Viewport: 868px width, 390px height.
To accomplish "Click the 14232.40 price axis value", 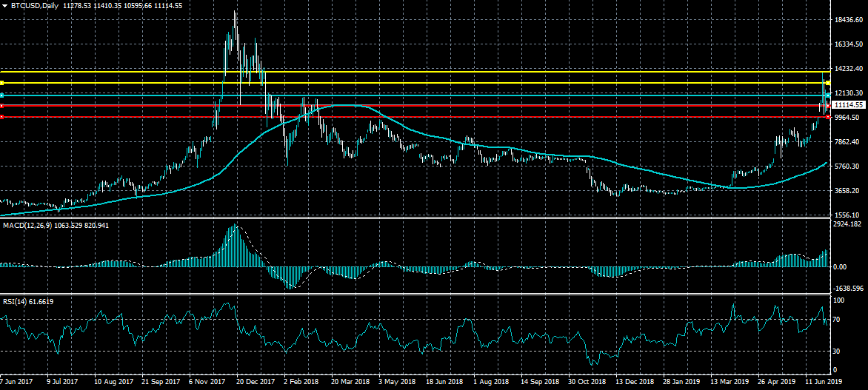I will click(849, 69).
